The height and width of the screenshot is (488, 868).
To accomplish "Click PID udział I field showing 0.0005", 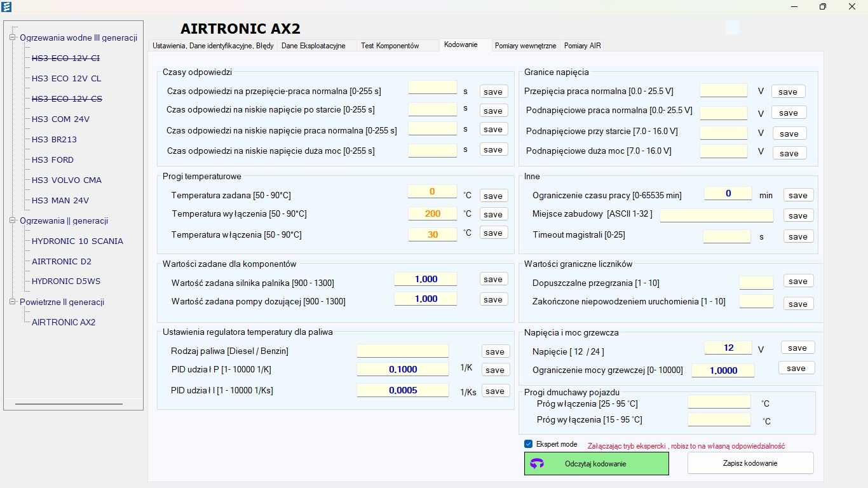I will pos(403,390).
